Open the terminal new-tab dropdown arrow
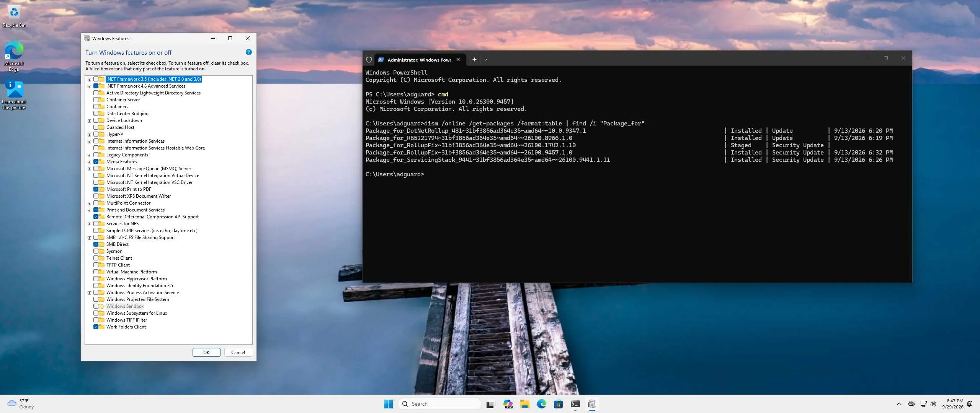 point(486,60)
